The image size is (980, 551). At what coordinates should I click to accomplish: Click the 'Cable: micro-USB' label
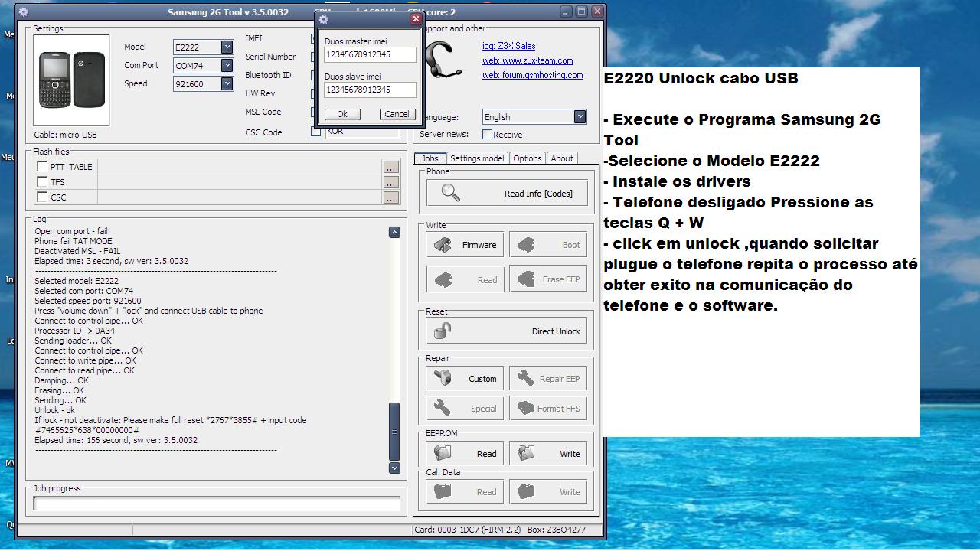point(65,135)
